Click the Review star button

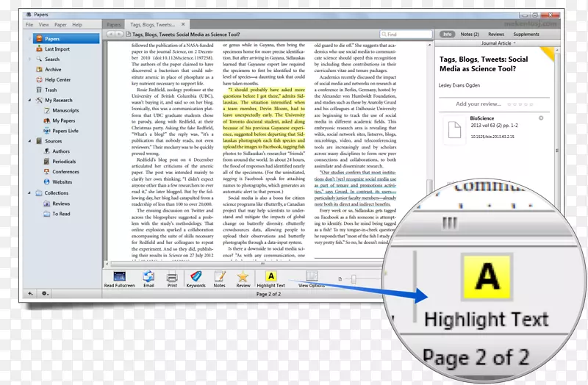[x=243, y=280]
